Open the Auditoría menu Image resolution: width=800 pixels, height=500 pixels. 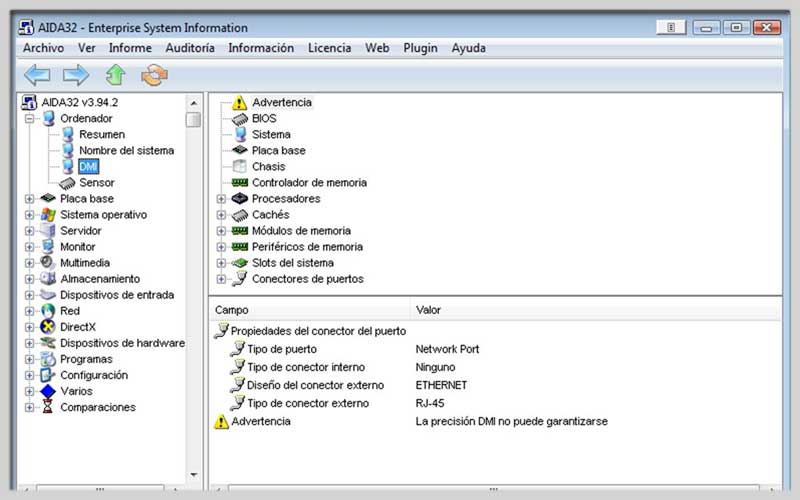coord(190,48)
